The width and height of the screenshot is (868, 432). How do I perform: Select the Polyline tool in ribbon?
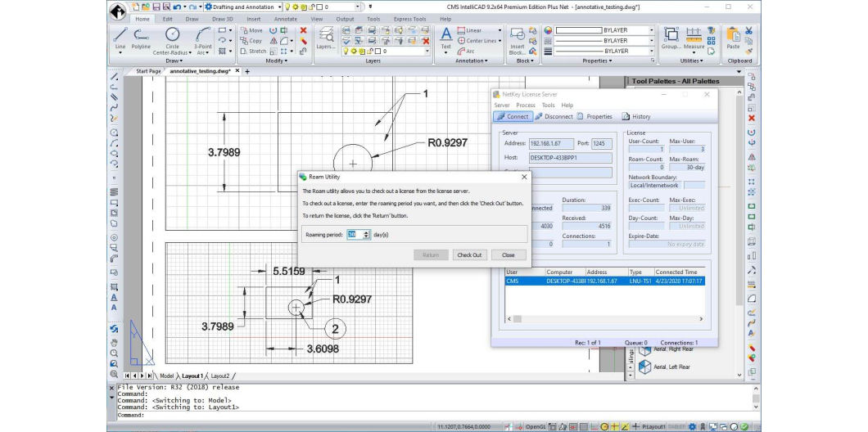point(141,38)
